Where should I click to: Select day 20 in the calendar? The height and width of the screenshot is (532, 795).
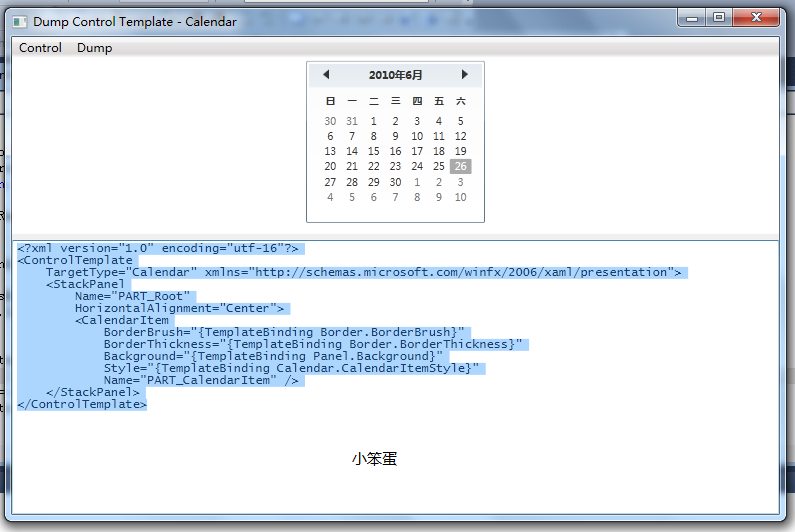(330, 166)
